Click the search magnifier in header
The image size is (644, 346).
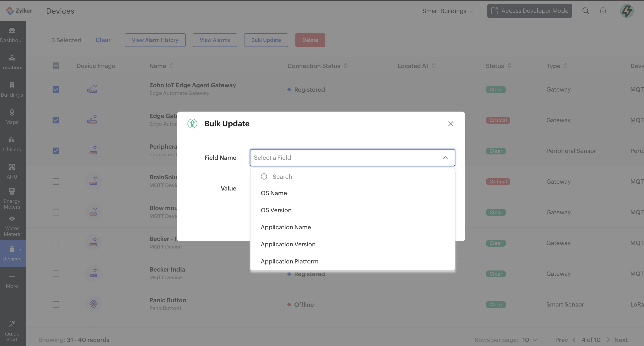pyautogui.click(x=585, y=11)
